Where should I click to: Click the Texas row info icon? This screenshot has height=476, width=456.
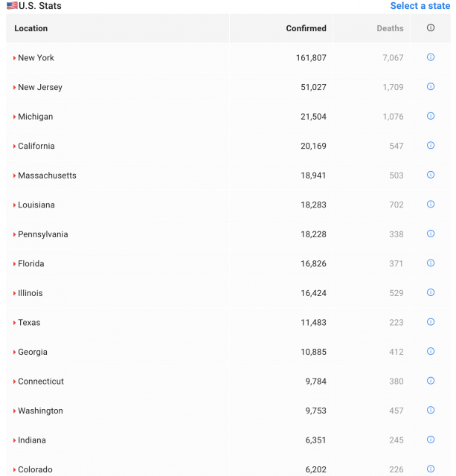(431, 322)
